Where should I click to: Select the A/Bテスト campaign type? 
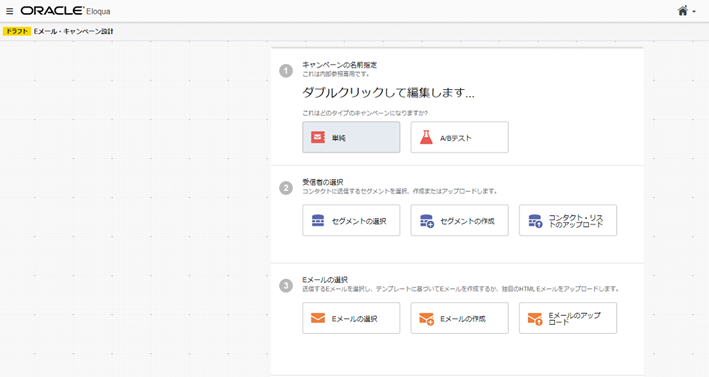(459, 137)
